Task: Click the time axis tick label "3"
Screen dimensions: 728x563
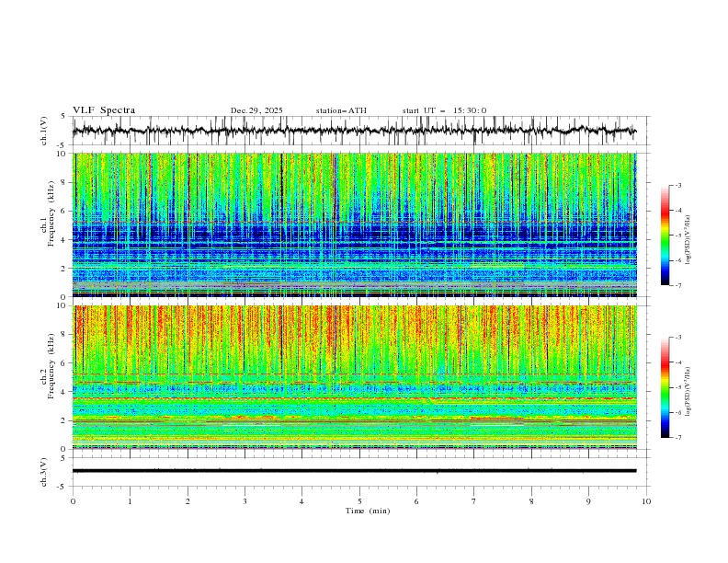Action: [245, 501]
